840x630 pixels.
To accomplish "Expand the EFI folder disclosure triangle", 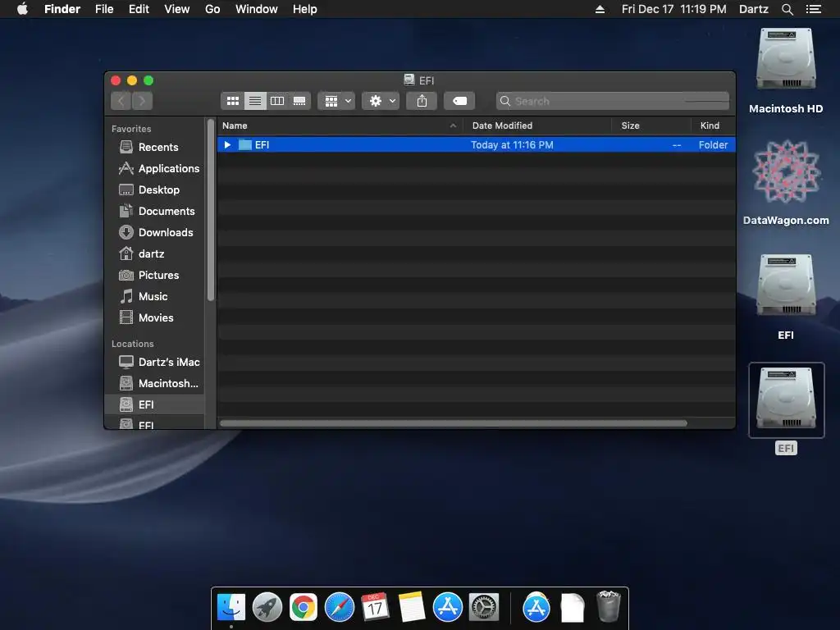I will point(227,144).
